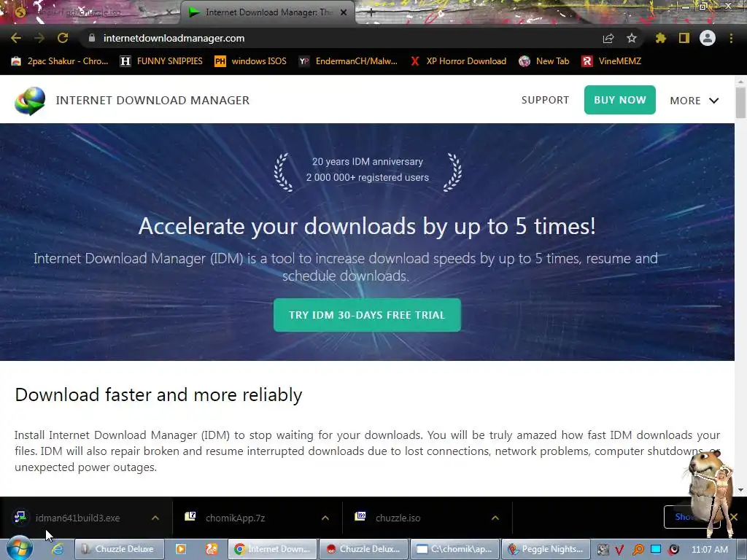
Task: Bookmark the page with the star icon
Action: coord(632,38)
